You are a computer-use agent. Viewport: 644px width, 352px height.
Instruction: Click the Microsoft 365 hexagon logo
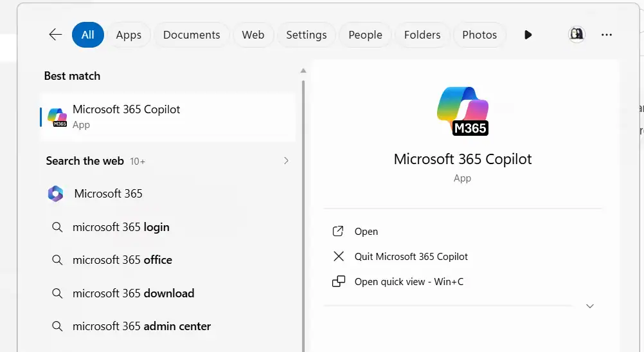pos(55,194)
